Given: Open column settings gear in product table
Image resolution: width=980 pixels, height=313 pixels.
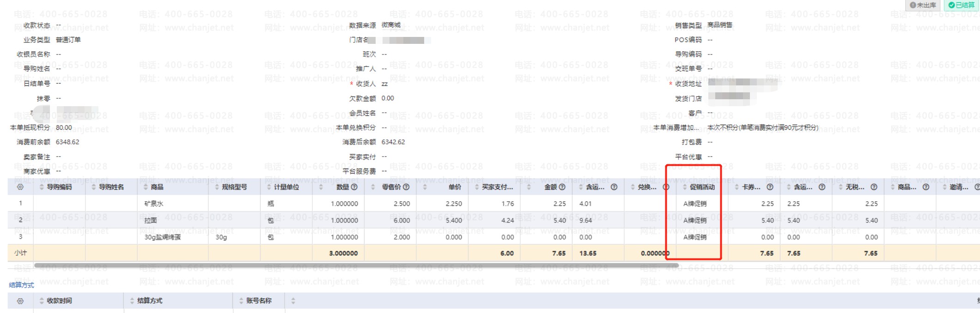Looking at the screenshot, I should click(x=20, y=187).
